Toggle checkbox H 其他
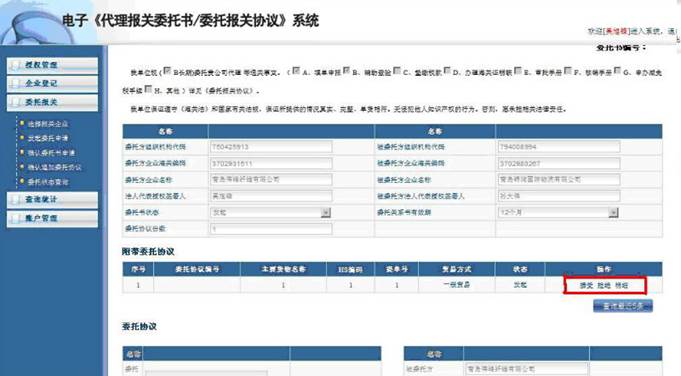This screenshot has width=681, height=376. coord(148,89)
